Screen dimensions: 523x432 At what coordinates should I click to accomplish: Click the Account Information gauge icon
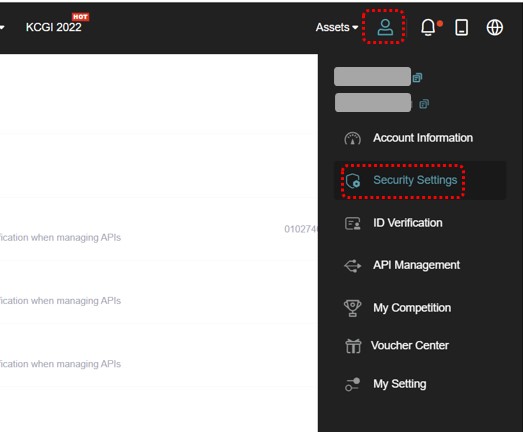point(352,138)
